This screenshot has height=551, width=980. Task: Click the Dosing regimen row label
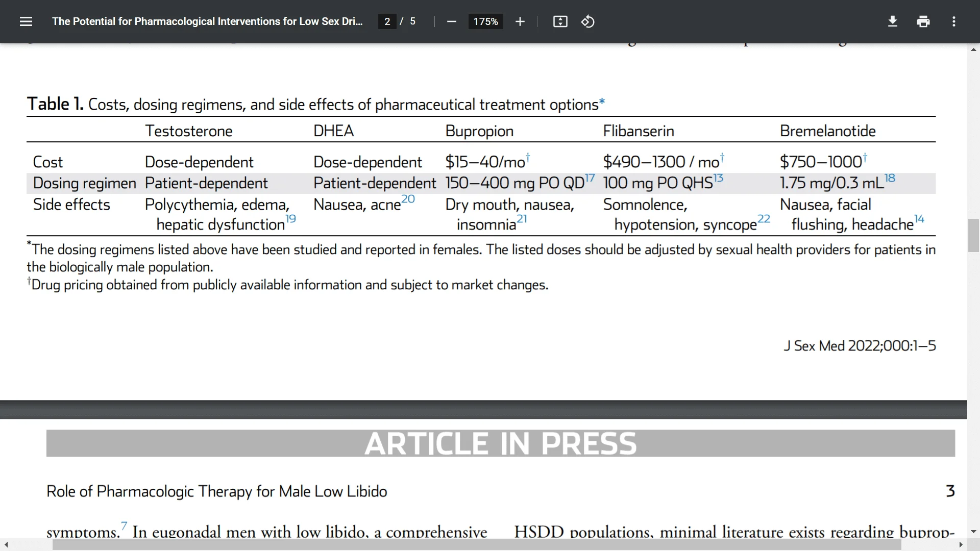[x=85, y=183]
